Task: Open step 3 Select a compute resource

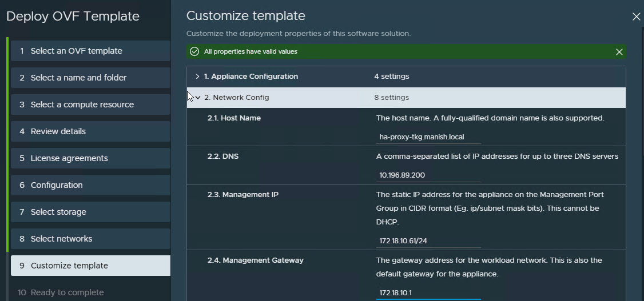Action: (x=90, y=105)
